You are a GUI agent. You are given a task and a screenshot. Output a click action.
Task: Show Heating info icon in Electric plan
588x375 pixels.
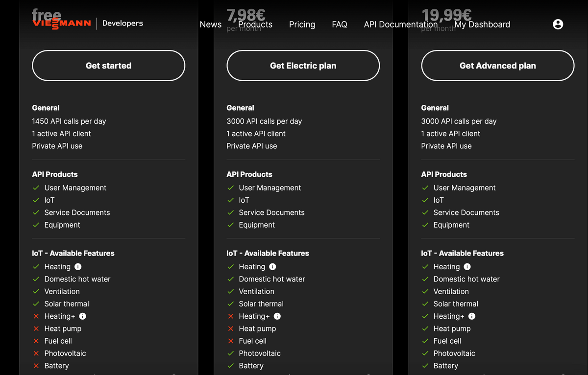coord(272,267)
